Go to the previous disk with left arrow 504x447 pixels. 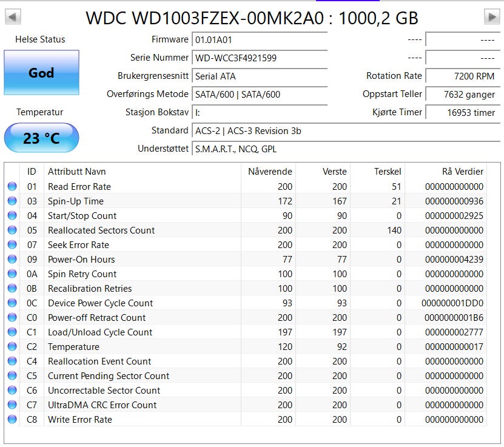(x=13, y=17)
